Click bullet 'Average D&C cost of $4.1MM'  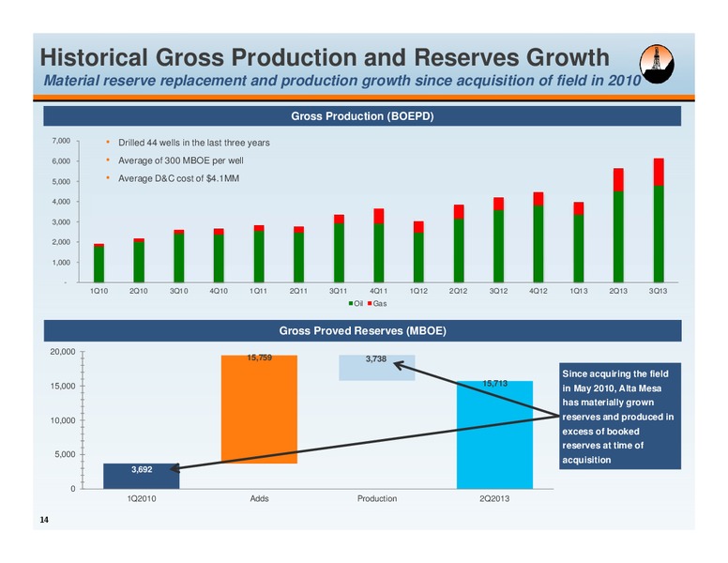(x=178, y=178)
